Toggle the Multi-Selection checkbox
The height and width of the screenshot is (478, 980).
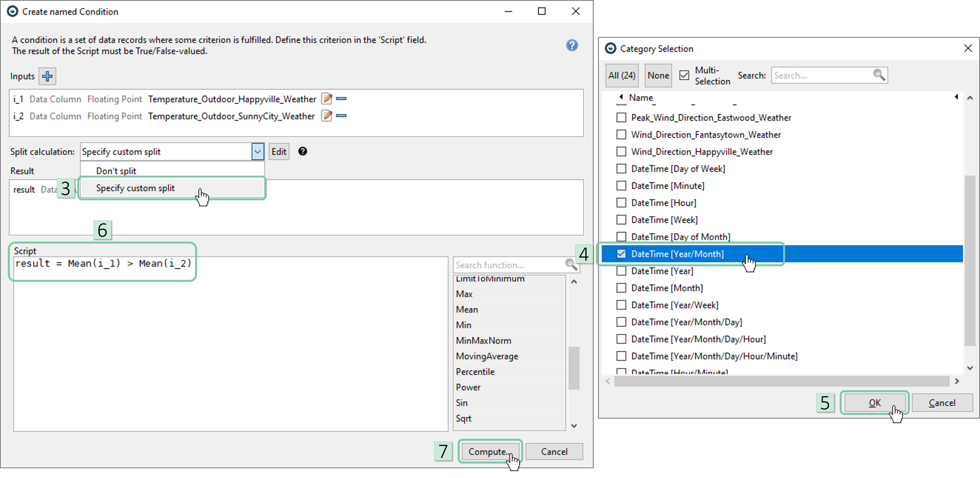pyautogui.click(x=684, y=75)
